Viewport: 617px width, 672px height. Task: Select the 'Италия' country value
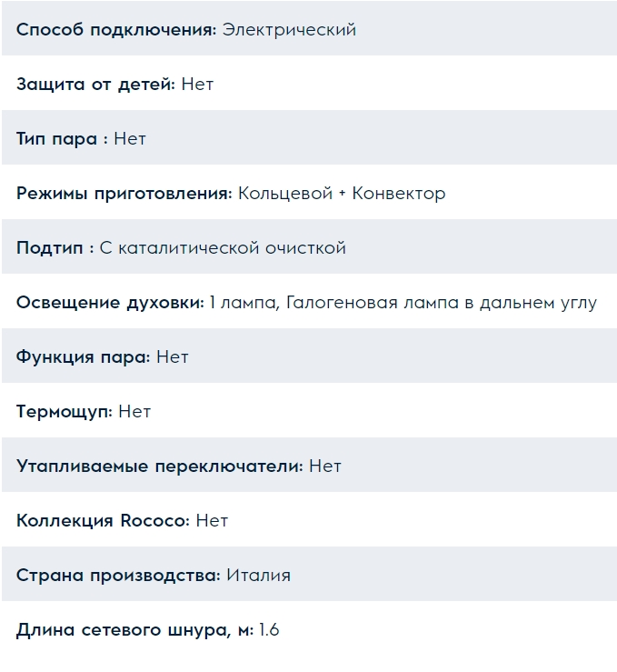pyautogui.click(x=258, y=576)
